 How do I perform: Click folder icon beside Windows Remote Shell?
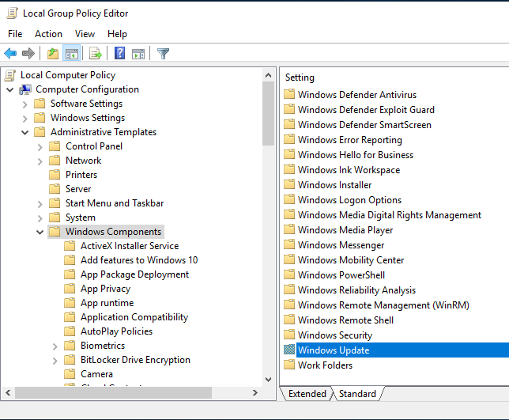[289, 320]
